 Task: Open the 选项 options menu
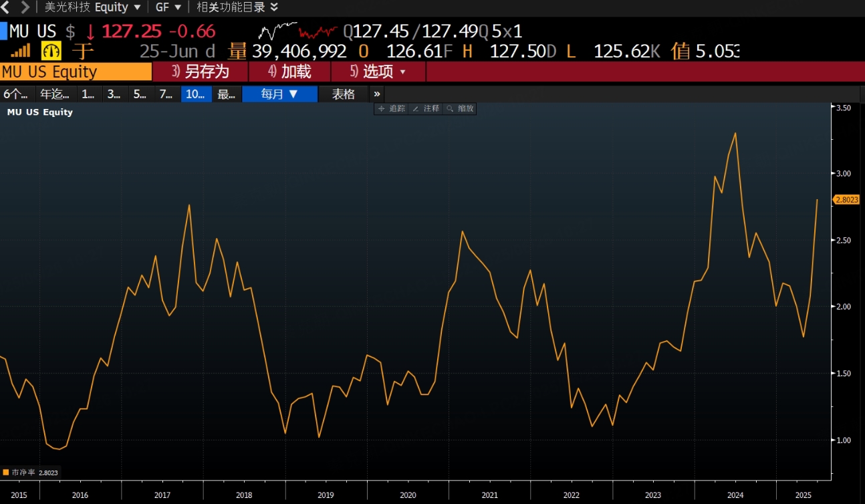[378, 72]
